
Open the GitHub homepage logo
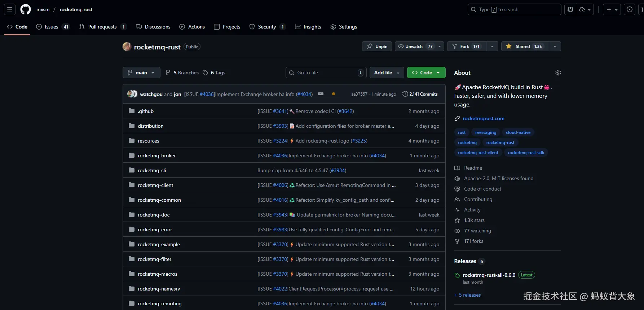pyautogui.click(x=26, y=9)
